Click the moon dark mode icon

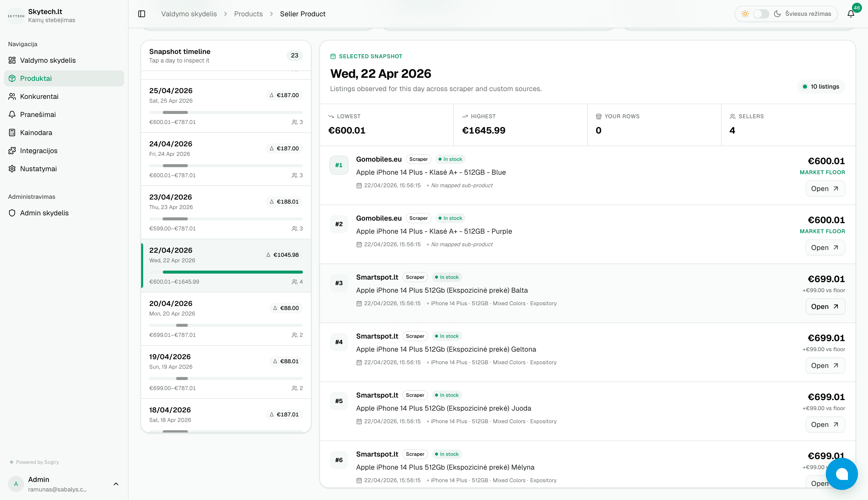pos(777,14)
